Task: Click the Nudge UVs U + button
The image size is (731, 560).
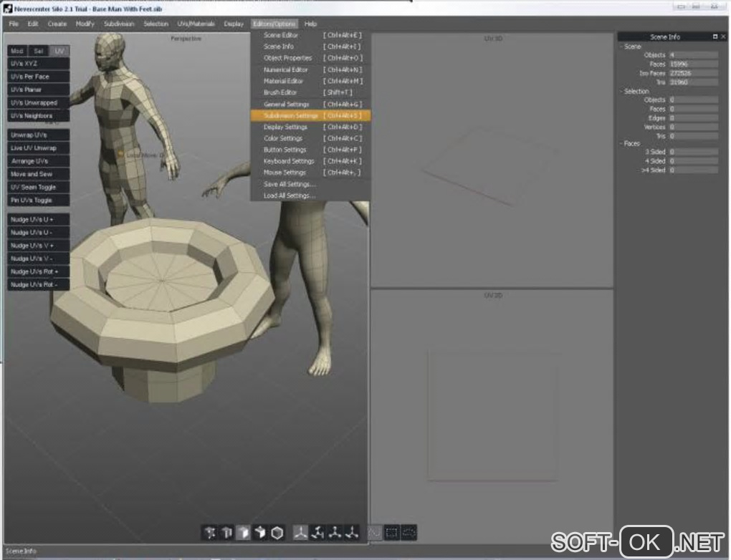Action: click(x=38, y=219)
